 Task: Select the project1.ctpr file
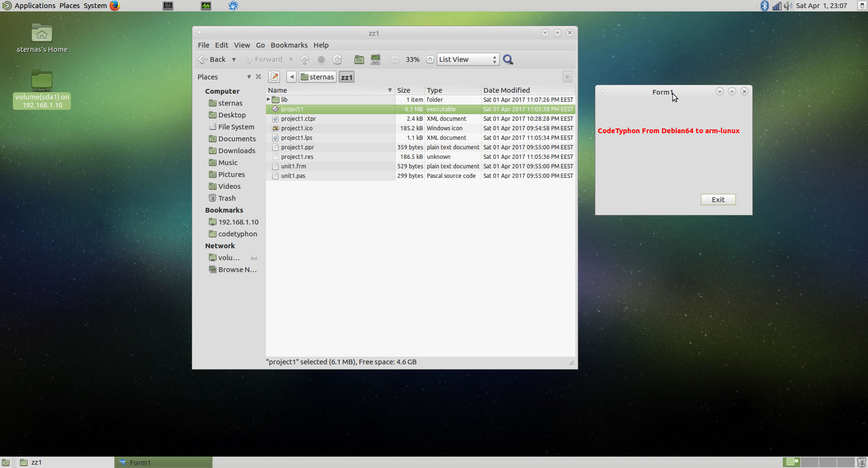tap(420, 118)
